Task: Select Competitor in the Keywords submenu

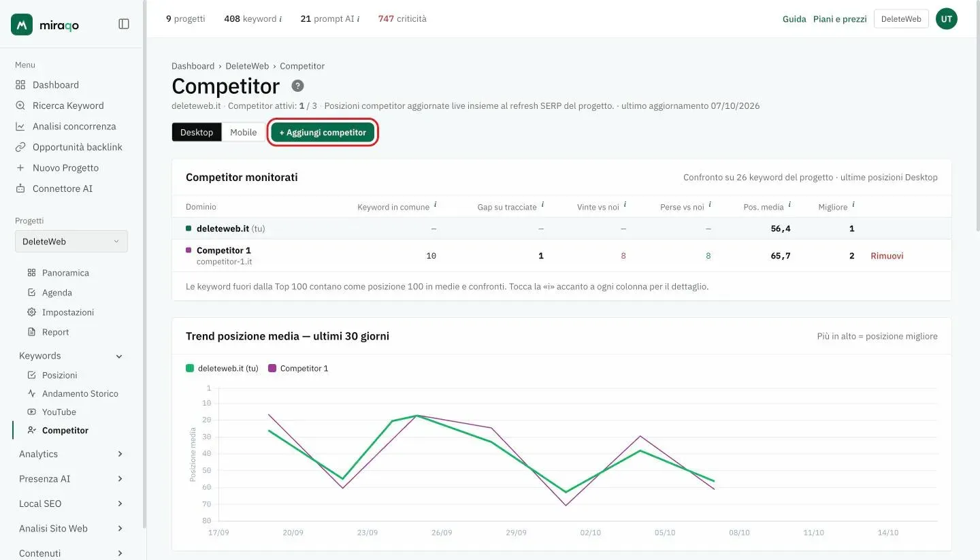Action: coord(65,430)
